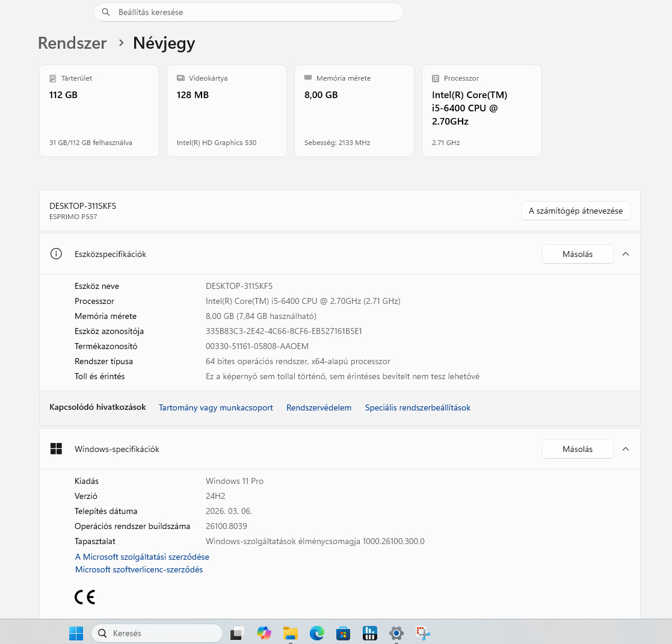Image resolution: width=672 pixels, height=644 pixels.
Task: Click 31 GB/112 GB felhasználva text
Action: pyautogui.click(x=91, y=143)
